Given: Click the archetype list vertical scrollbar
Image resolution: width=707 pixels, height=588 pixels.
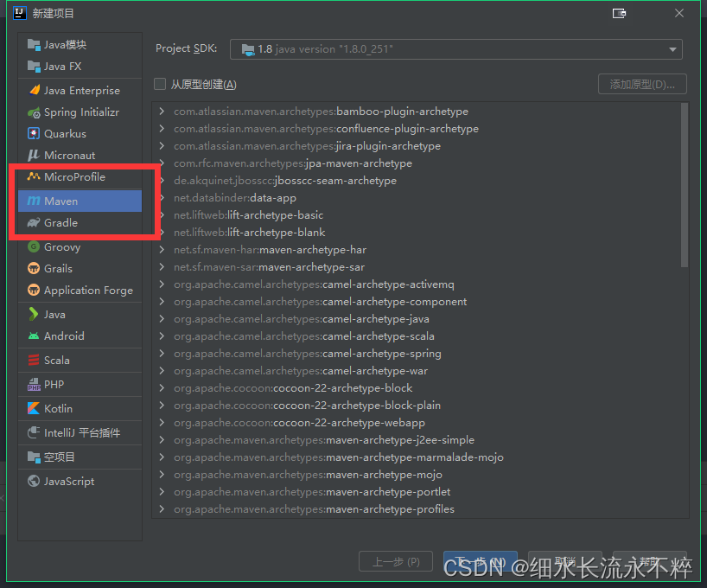Looking at the screenshot, I should pyautogui.click(x=685, y=185).
